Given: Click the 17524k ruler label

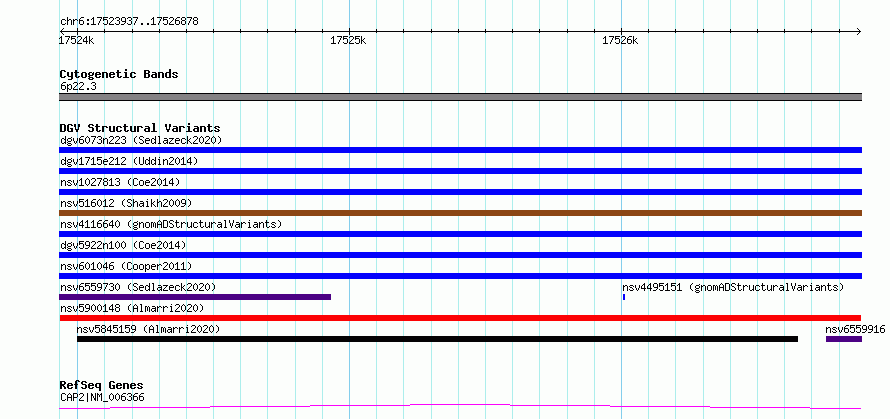Looking at the screenshot, I should click(x=77, y=40).
